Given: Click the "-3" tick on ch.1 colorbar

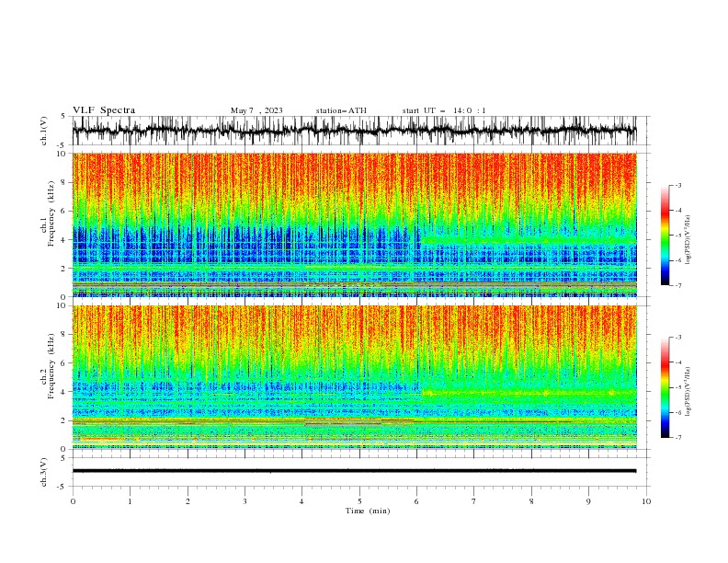Looking at the screenshot, I should 678,185.
